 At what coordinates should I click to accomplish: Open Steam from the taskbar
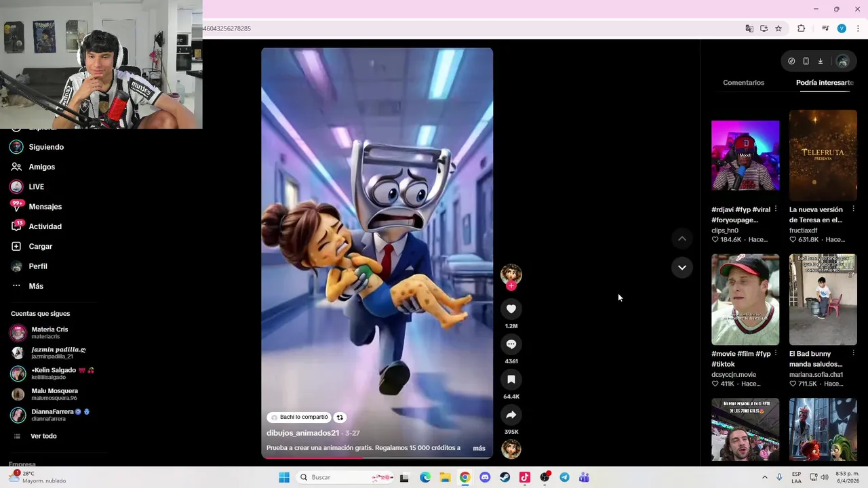pyautogui.click(x=505, y=477)
